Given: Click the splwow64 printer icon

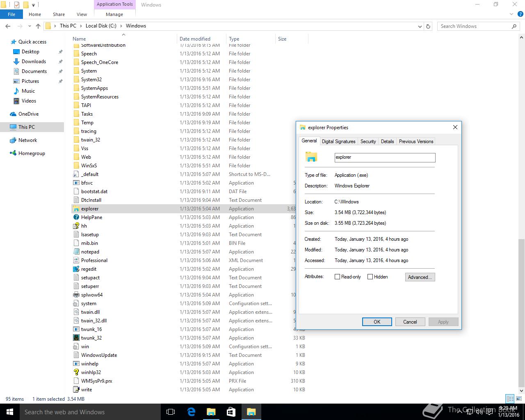Looking at the screenshot, I should point(76,295).
